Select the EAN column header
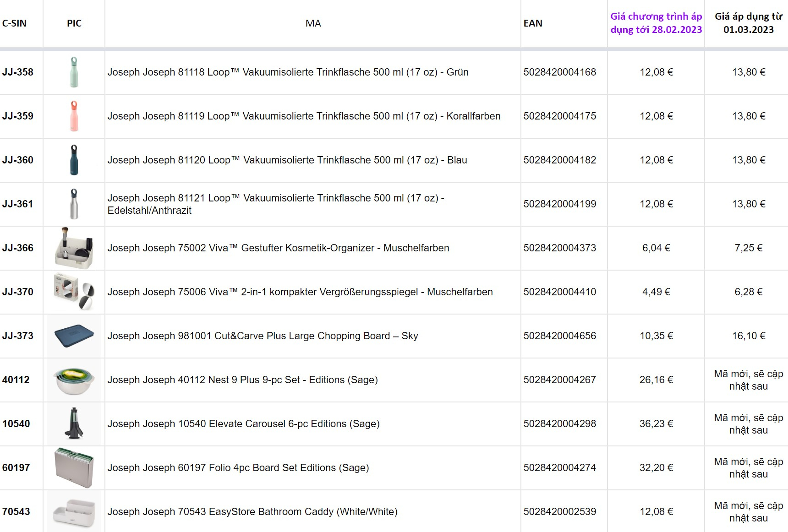 533,23
